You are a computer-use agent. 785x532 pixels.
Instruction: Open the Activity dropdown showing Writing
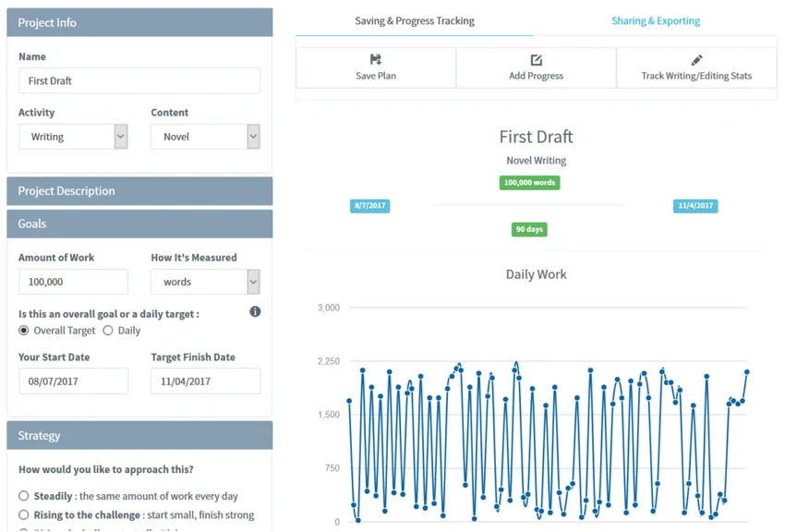click(x=73, y=137)
